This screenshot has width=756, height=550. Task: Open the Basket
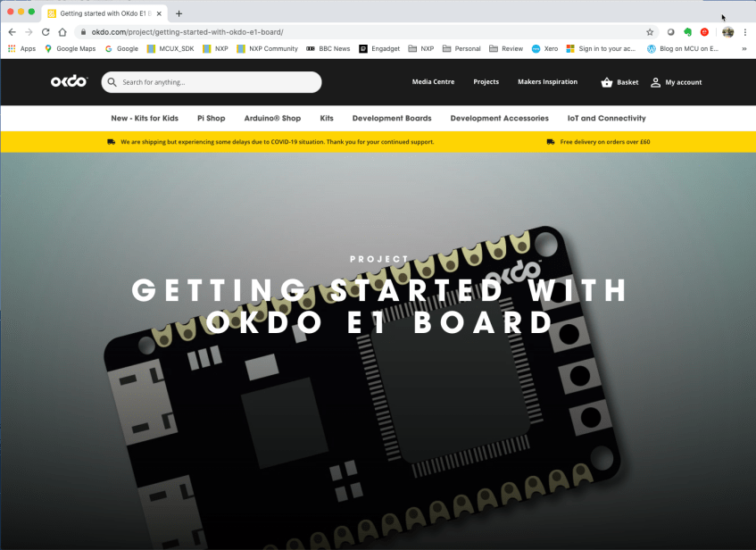coord(619,81)
